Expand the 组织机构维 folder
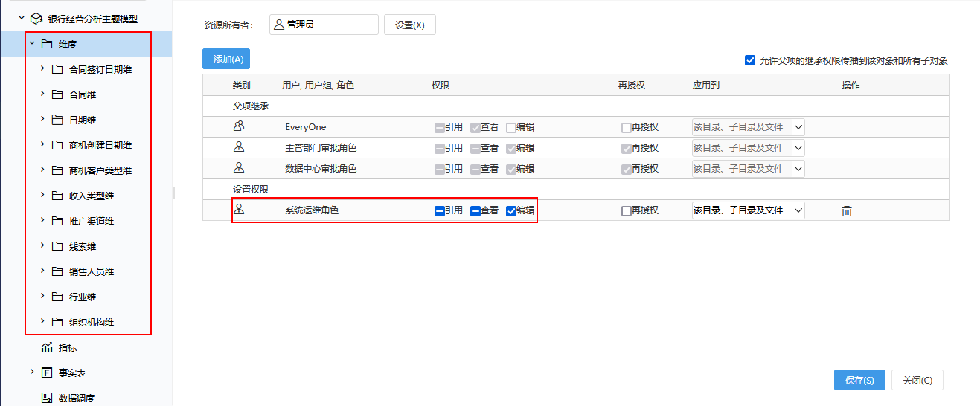980x406 pixels. pyautogui.click(x=42, y=322)
